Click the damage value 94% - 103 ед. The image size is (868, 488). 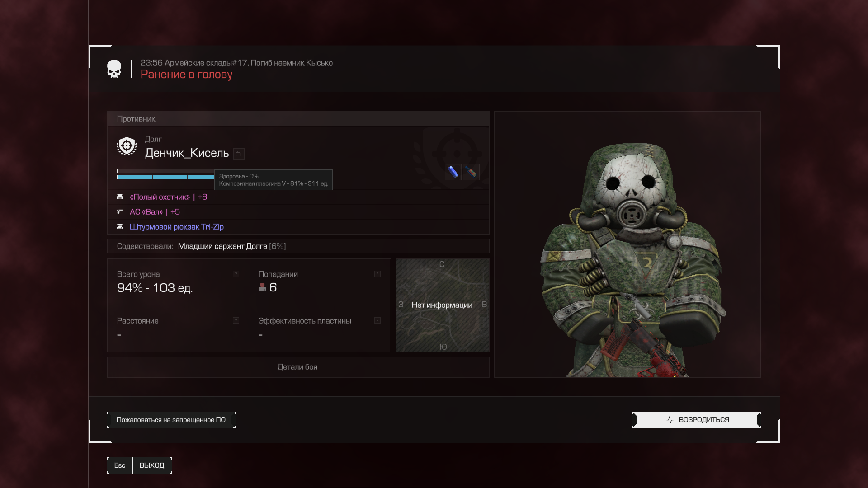[155, 288]
